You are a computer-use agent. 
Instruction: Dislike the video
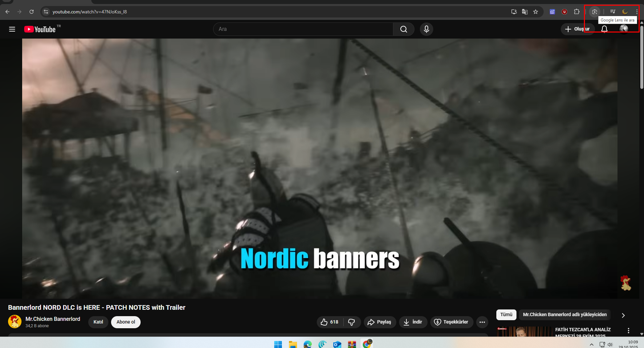click(x=352, y=322)
